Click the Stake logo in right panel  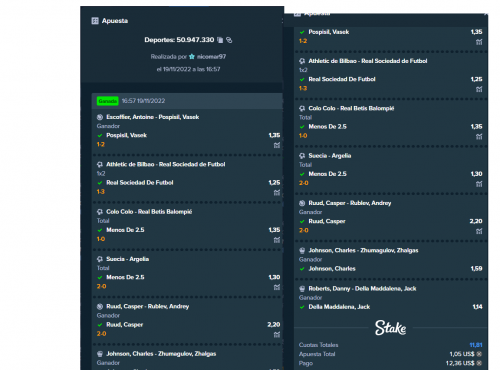390,328
